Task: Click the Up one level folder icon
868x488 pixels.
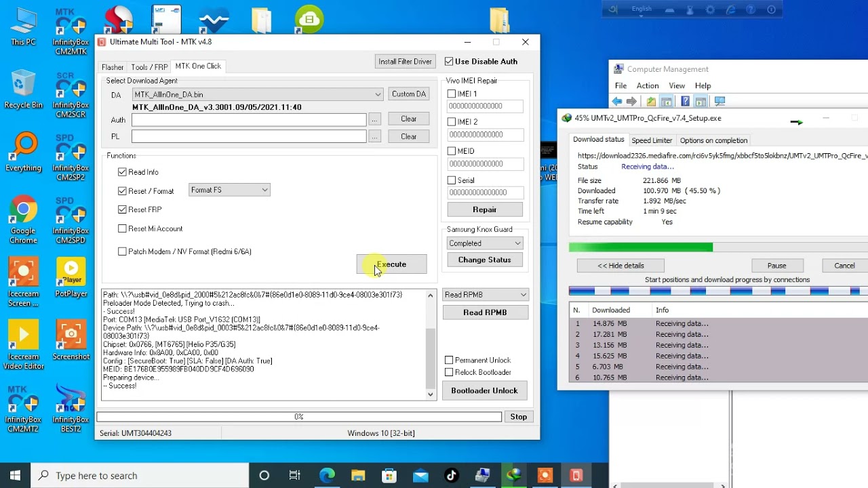Action: 651,102
